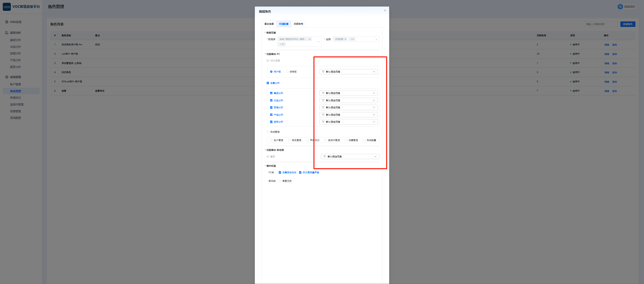Switch to the 关联账号 tab
The width and height of the screenshot is (644, 284).
click(298, 24)
